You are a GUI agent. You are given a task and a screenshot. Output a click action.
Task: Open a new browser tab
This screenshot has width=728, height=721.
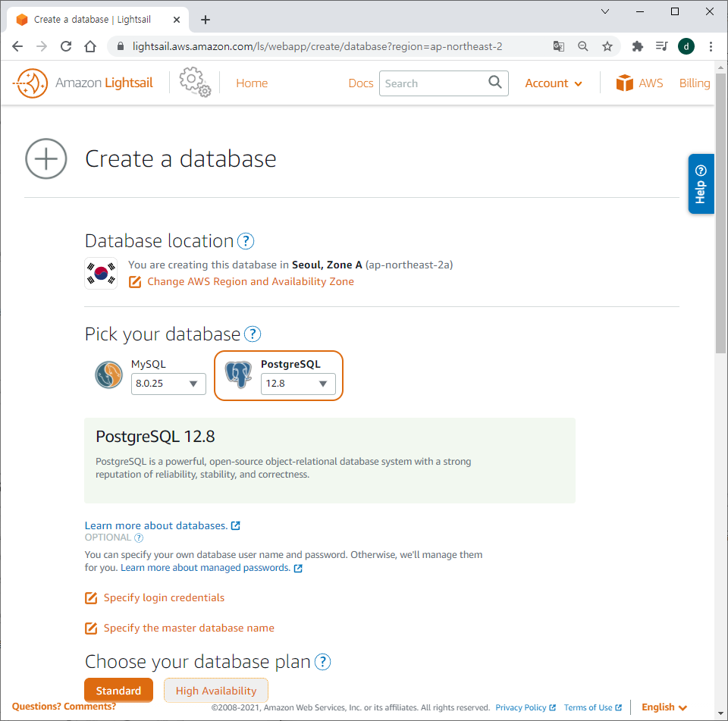206,20
